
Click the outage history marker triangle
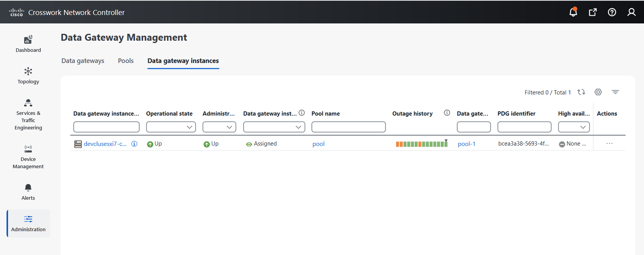point(446,141)
